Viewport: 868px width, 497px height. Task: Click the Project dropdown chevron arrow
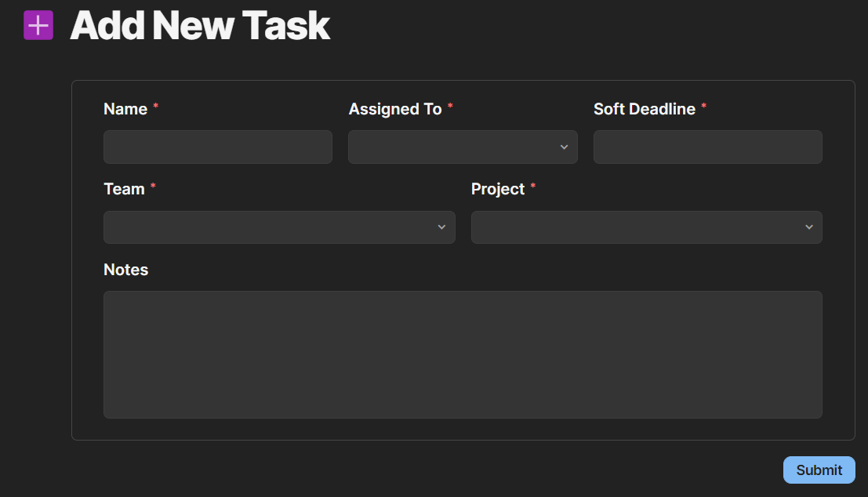click(x=809, y=227)
